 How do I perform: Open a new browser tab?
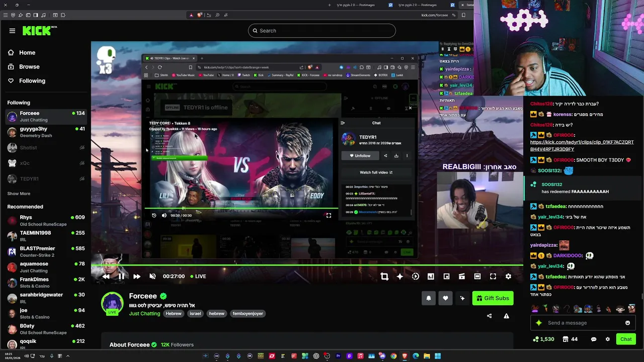330,5
